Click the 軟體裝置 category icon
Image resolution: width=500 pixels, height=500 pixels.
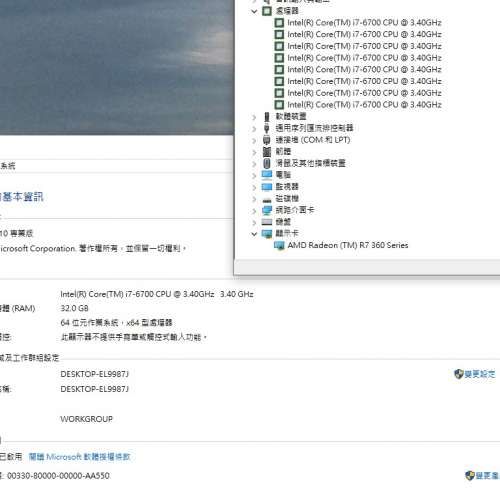pos(267,116)
